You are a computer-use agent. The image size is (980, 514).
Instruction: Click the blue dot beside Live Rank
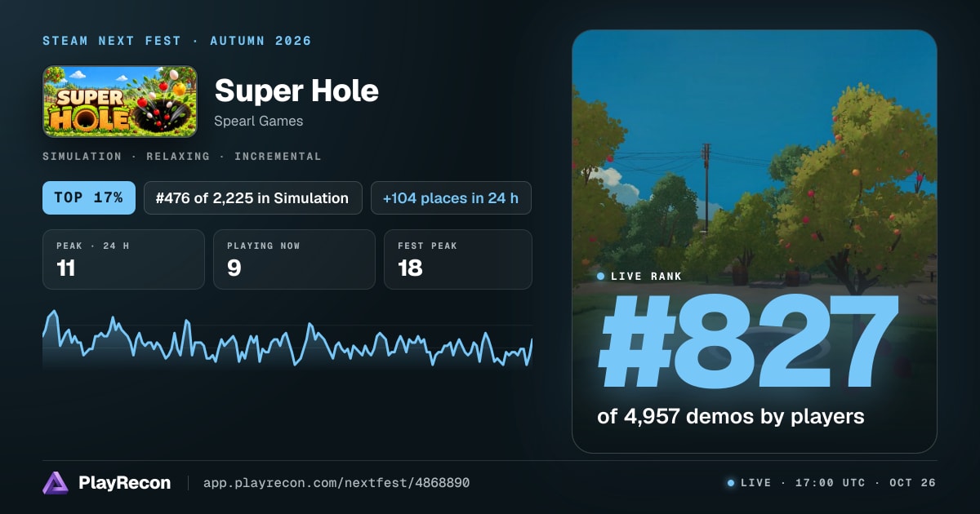point(601,277)
